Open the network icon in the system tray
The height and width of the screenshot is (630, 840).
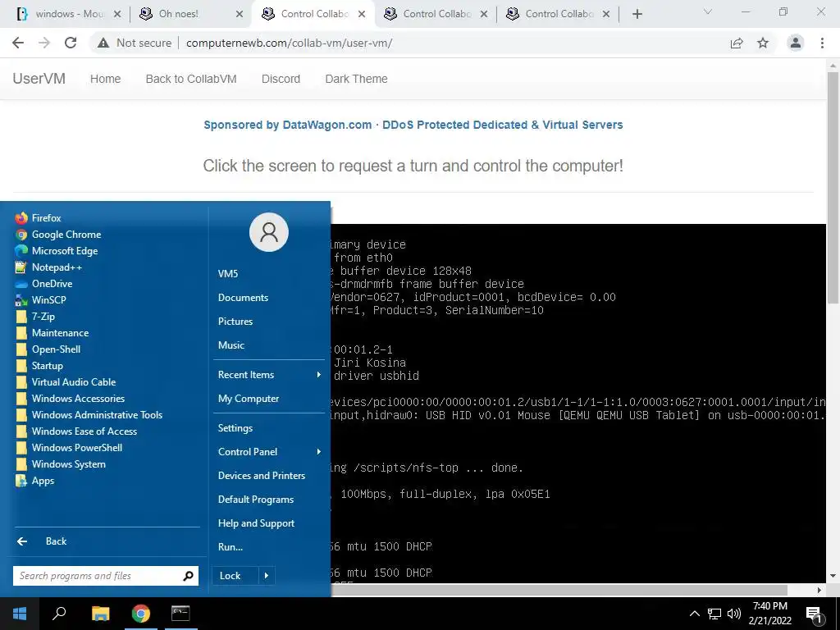tap(714, 614)
